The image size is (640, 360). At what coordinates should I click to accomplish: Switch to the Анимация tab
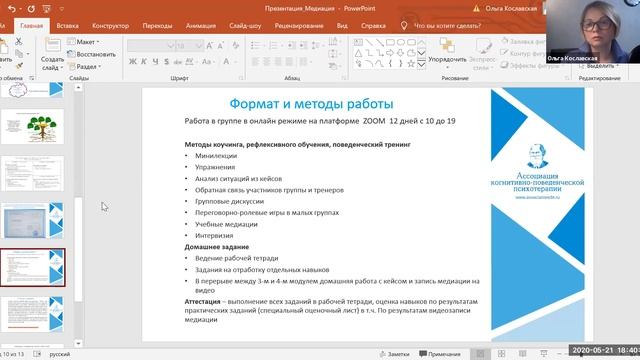(201, 26)
